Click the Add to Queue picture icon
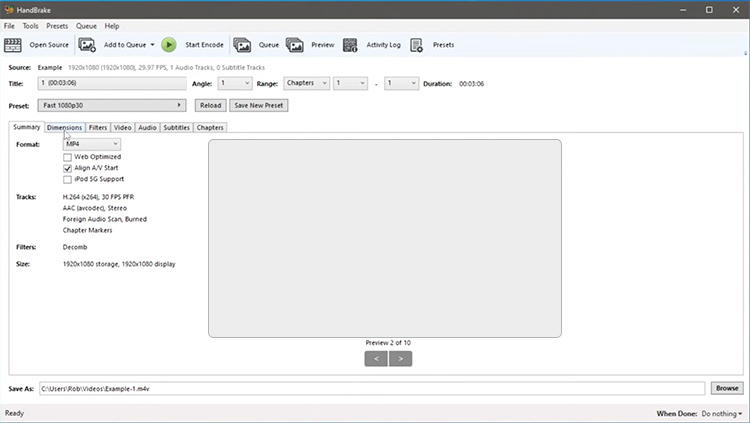 click(87, 45)
